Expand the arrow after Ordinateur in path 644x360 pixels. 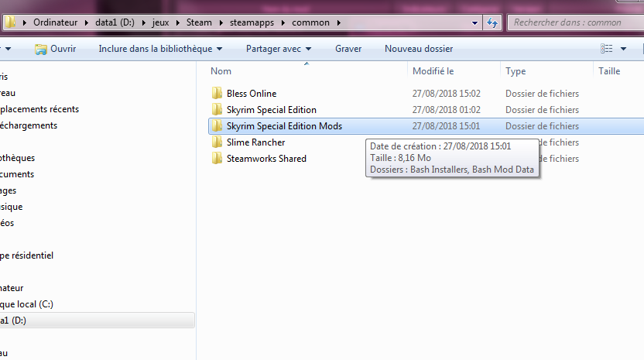[x=87, y=22]
